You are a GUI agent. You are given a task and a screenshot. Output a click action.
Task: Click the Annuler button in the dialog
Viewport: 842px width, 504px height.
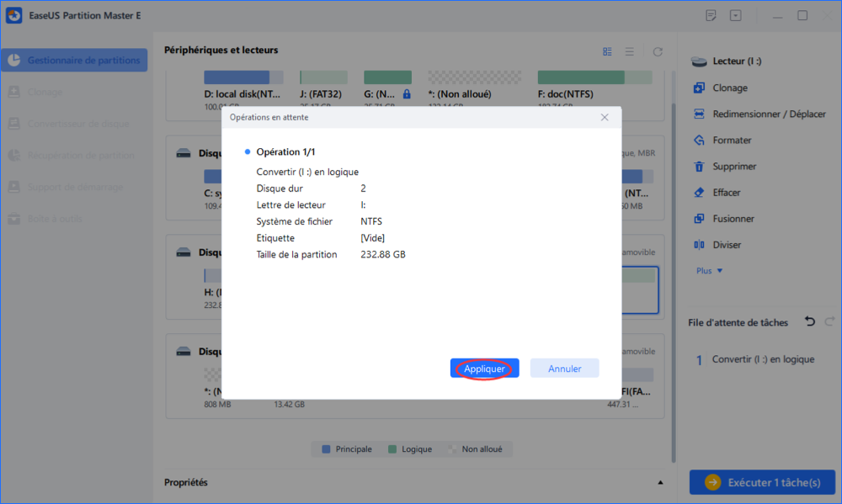(x=564, y=369)
